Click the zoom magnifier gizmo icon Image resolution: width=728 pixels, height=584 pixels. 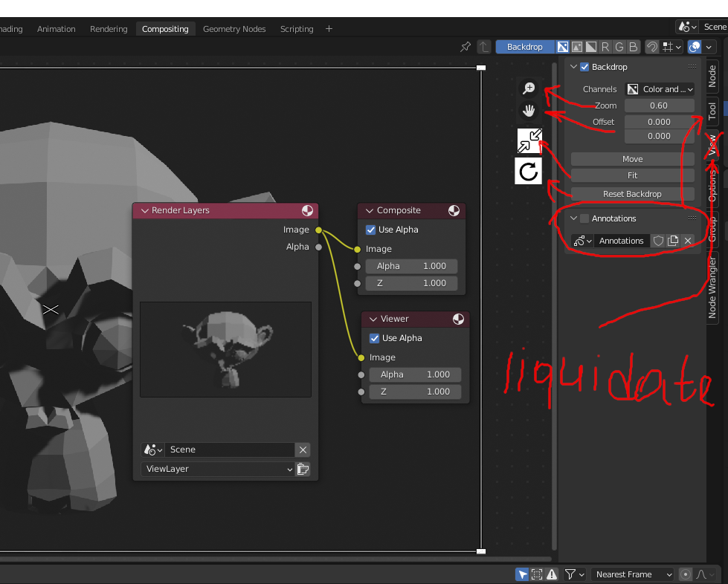(x=529, y=88)
